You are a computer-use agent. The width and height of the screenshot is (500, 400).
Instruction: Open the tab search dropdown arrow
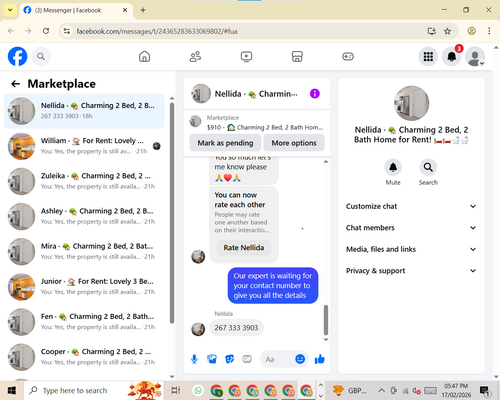coord(10,10)
